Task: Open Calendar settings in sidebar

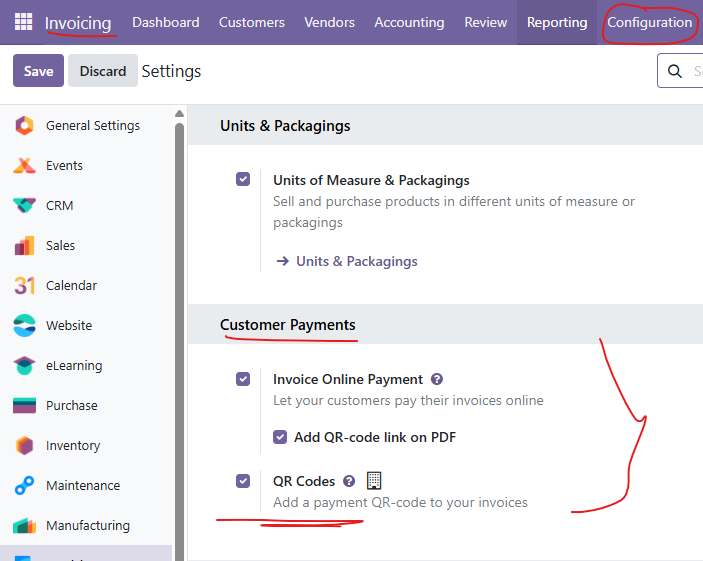Action: coord(72,286)
